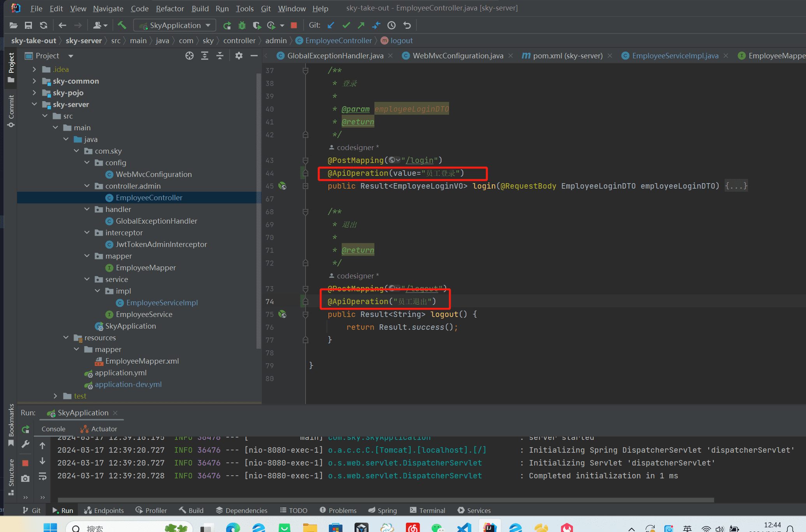This screenshot has width=806, height=532.
Task: Click the console scroll up arrow
Action: [42, 446]
